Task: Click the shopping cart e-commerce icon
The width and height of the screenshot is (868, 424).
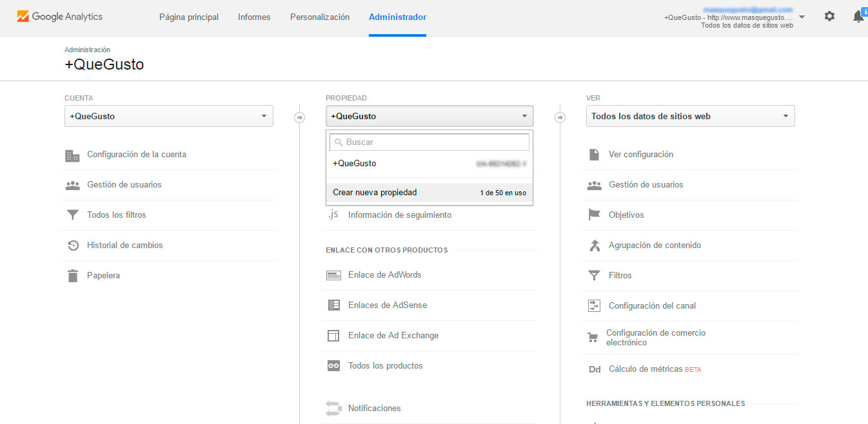Action: coord(593,338)
